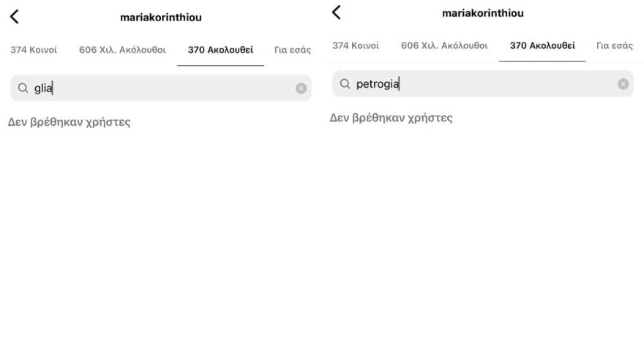Tap the mariakorinthiou title on the right

483,13
